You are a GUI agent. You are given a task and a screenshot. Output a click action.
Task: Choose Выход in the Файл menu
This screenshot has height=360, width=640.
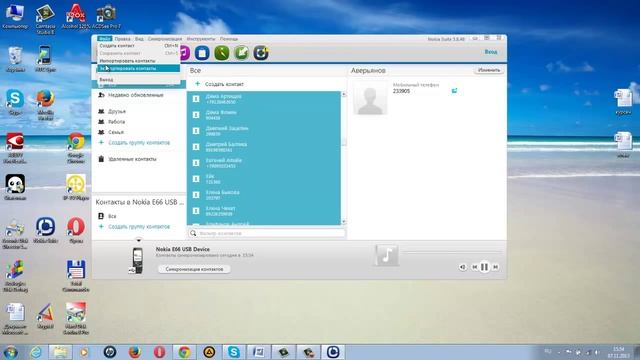tap(138, 80)
